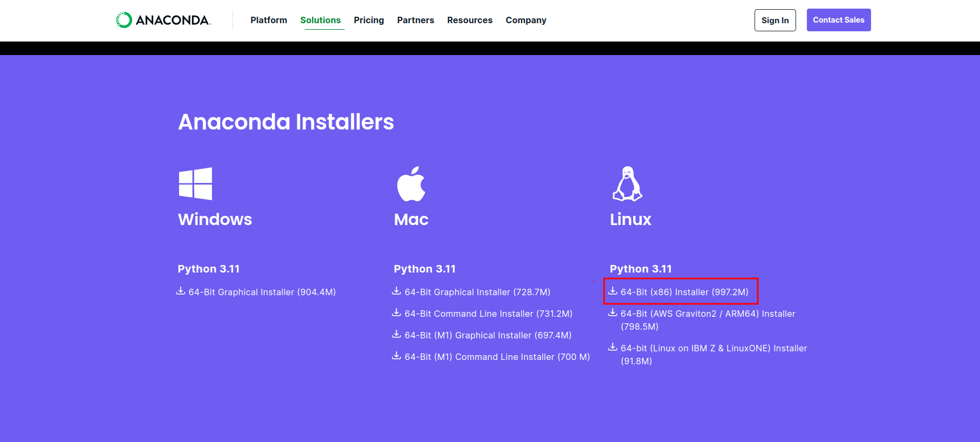The width and height of the screenshot is (980, 442).
Task: Click Python 3.11 label under Mac
Action: tap(424, 269)
